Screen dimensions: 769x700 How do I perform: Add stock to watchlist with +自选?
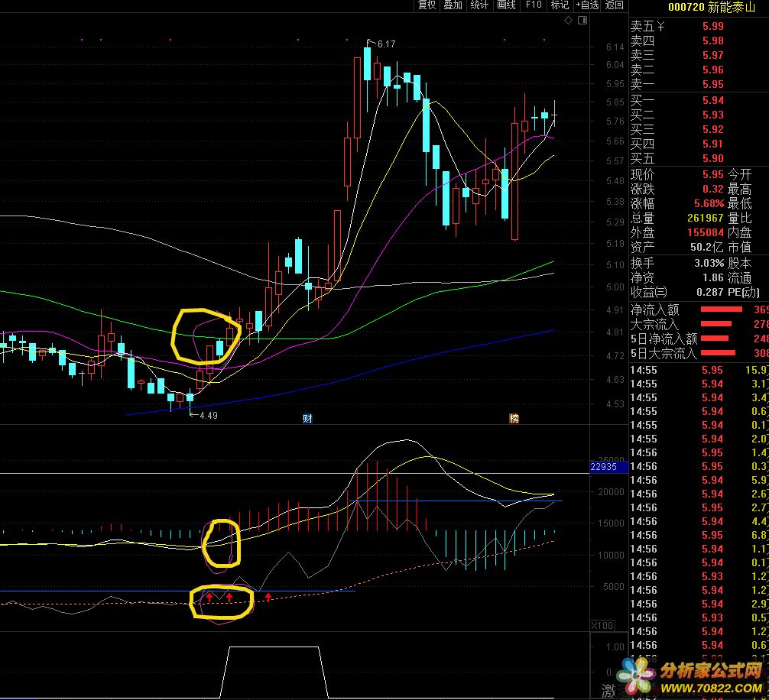click(x=587, y=5)
